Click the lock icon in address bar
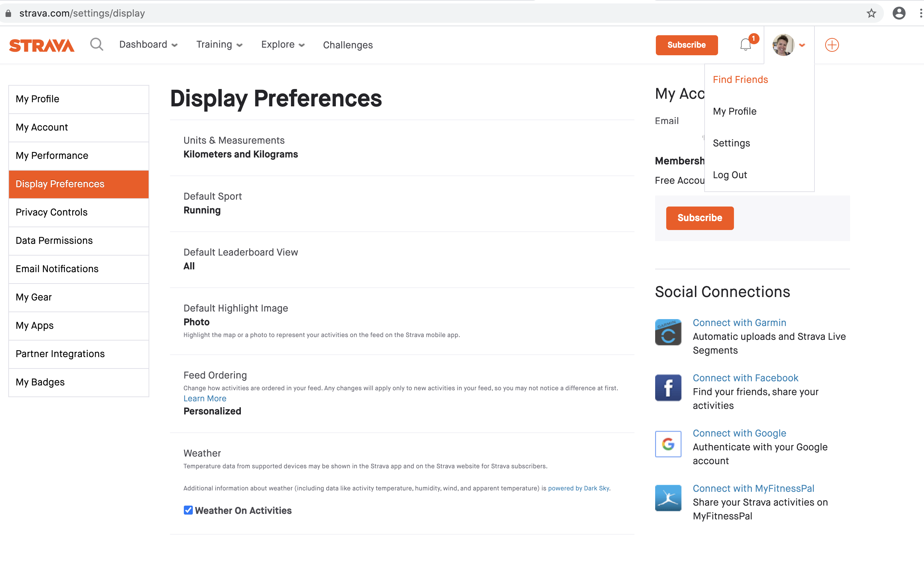The image size is (924, 565). pyautogui.click(x=8, y=13)
